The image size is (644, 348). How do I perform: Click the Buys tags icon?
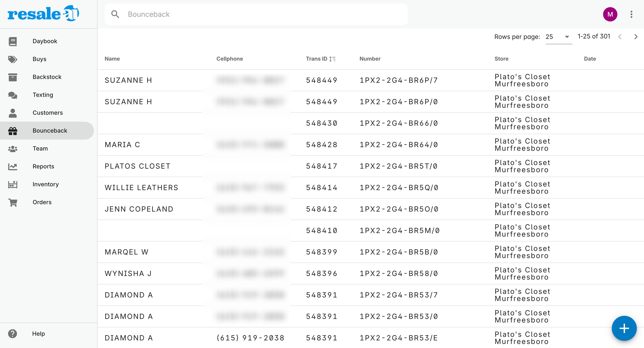[x=13, y=59]
